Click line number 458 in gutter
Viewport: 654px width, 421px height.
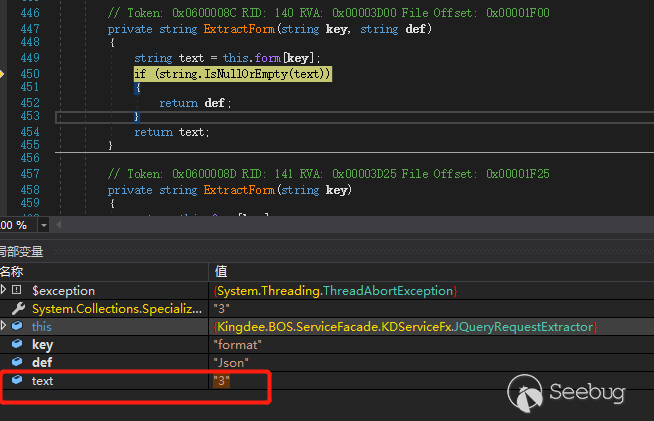click(x=30, y=190)
